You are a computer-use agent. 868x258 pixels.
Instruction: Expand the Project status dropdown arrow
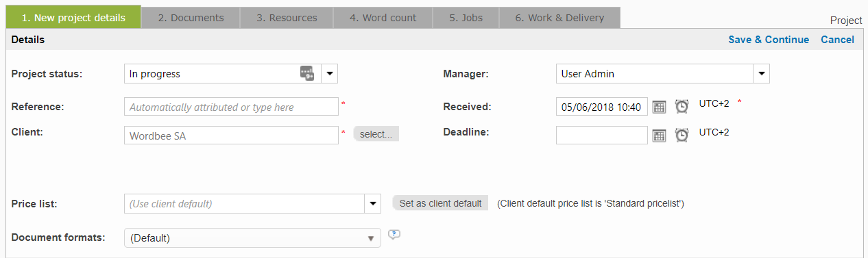point(328,73)
